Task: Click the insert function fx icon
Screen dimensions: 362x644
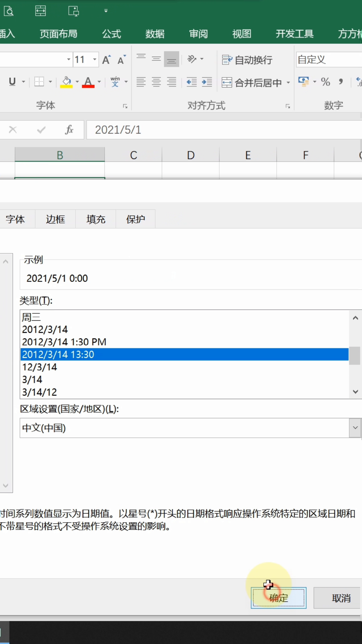Action: coord(69,130)
